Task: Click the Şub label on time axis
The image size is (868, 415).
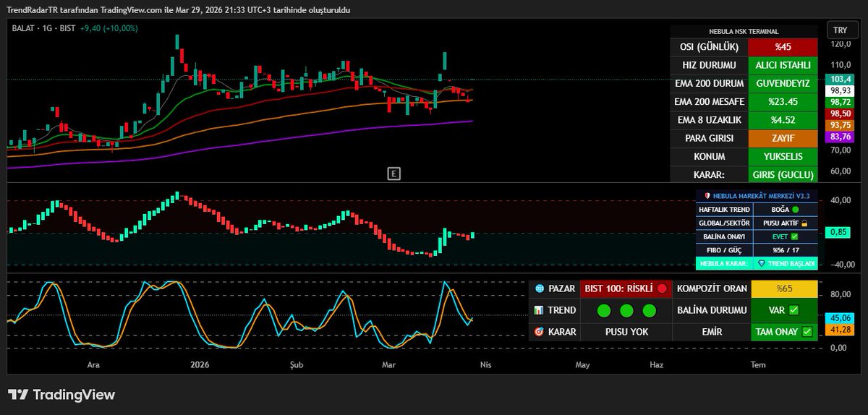Action: point(297,364)
